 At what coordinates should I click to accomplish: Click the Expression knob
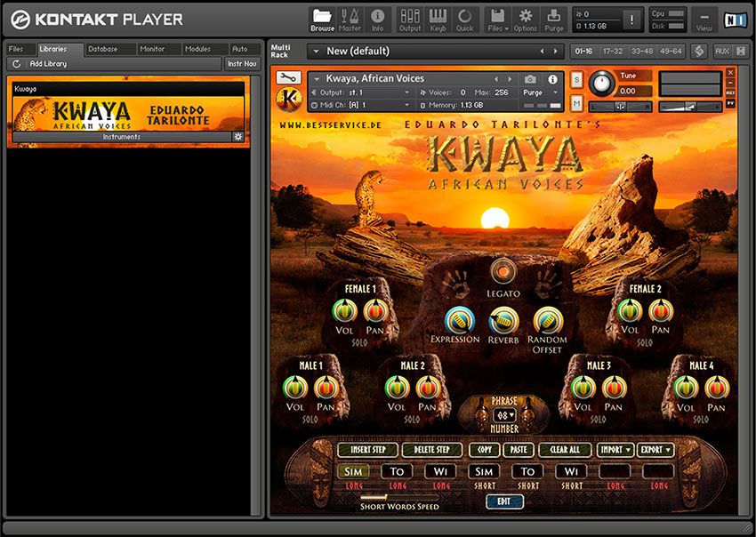coord(459,321)
